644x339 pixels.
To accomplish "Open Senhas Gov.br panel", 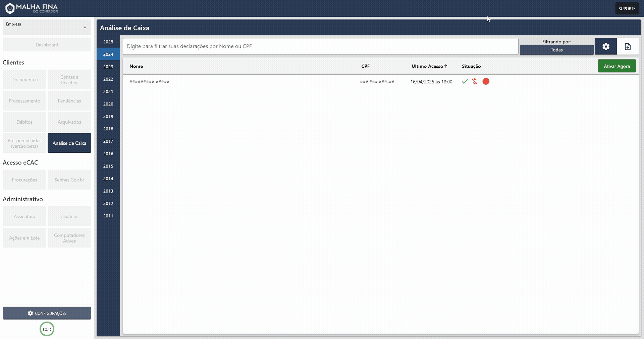I will pos(69,180).
